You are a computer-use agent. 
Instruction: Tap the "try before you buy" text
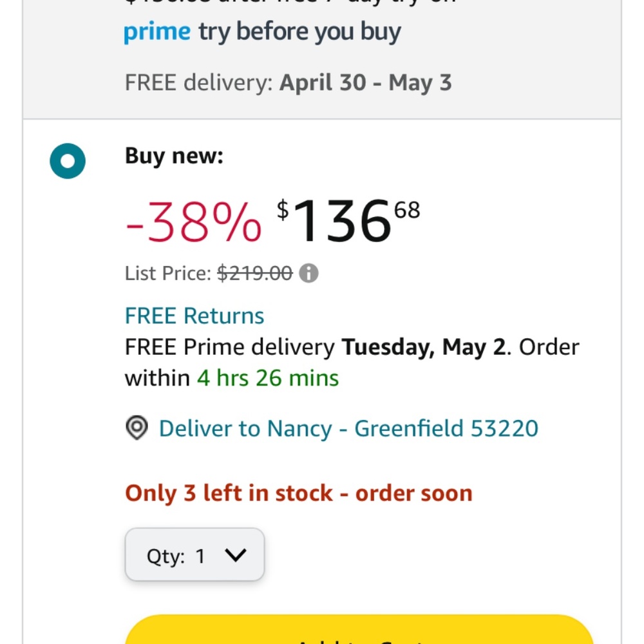coord(299,32)
